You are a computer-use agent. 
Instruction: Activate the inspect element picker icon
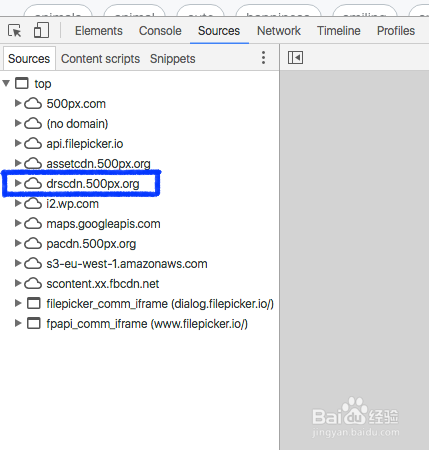(15, 31)
